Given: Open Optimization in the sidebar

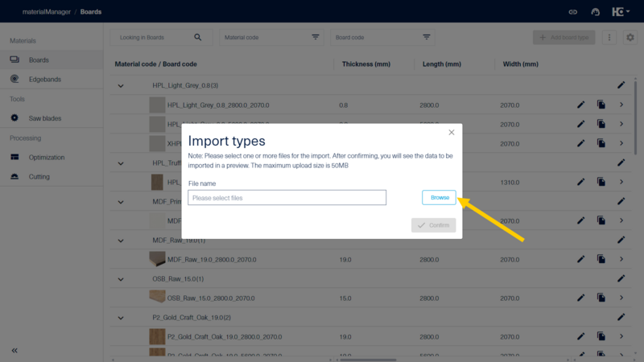Looking at the screenshot, I should click(52, 157).
